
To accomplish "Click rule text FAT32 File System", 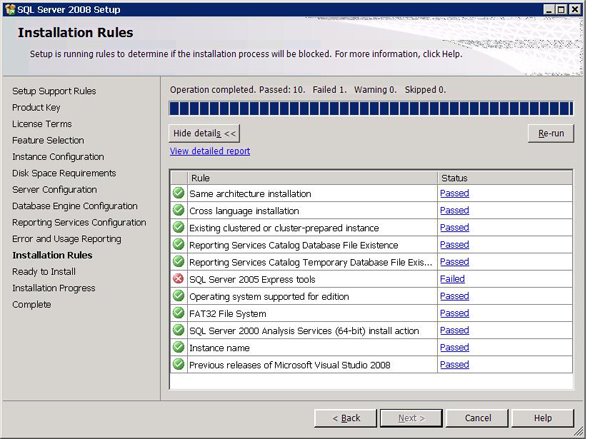I will (x=228, y=314).
